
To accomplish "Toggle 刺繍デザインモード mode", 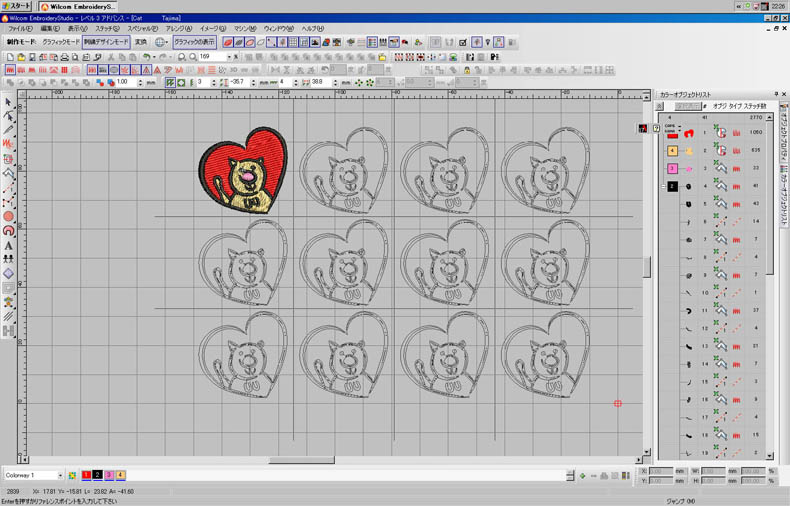I will (106, 42).
